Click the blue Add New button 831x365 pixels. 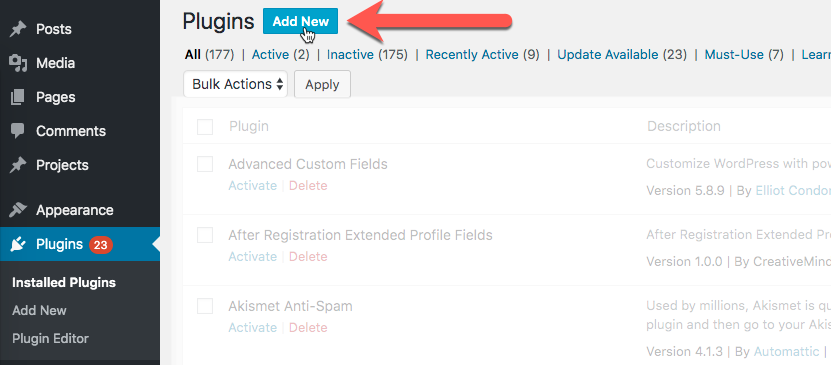click(300, 21)
